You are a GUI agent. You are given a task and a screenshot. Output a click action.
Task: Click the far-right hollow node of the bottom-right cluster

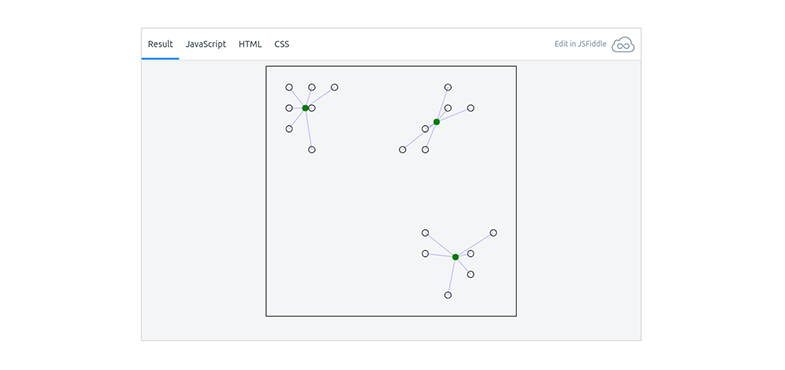[x=494, y=233]
